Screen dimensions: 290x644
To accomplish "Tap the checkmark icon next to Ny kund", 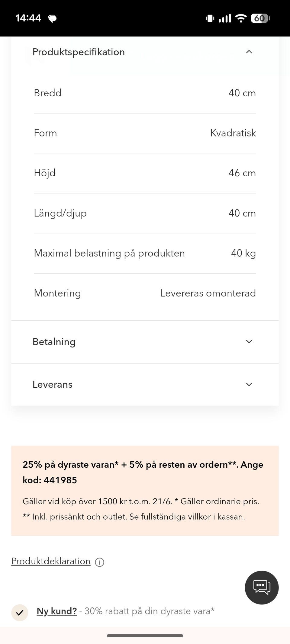I will [20, 613].
